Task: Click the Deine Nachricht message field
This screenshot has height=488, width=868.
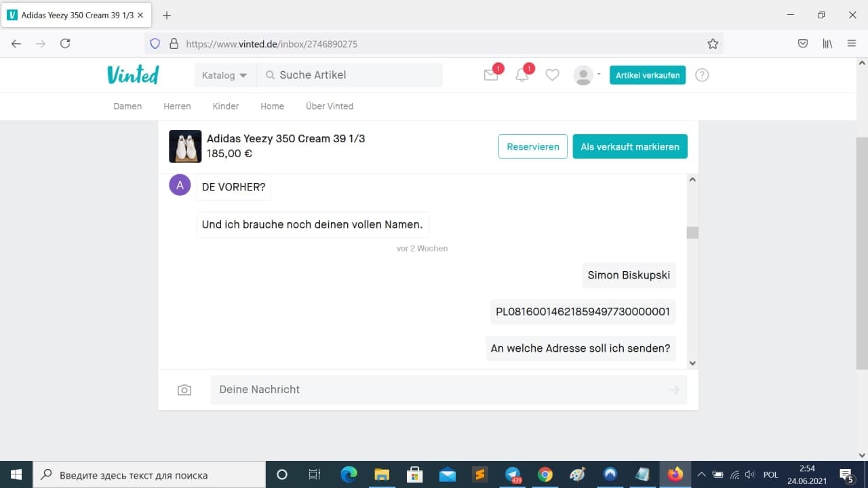Action: 449,390
